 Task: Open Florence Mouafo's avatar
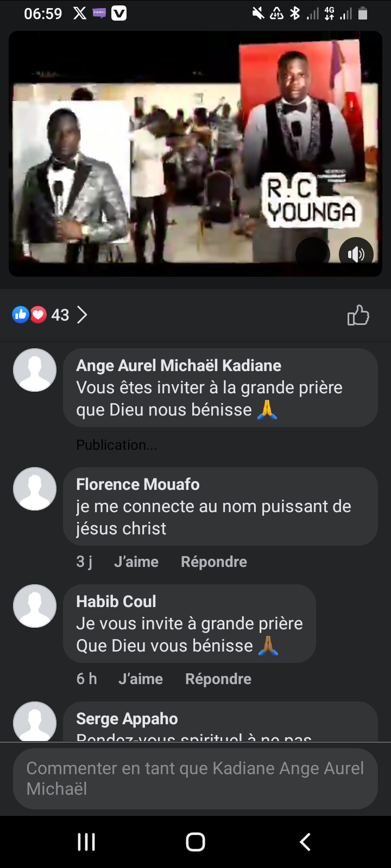click(x=35, y=489)
